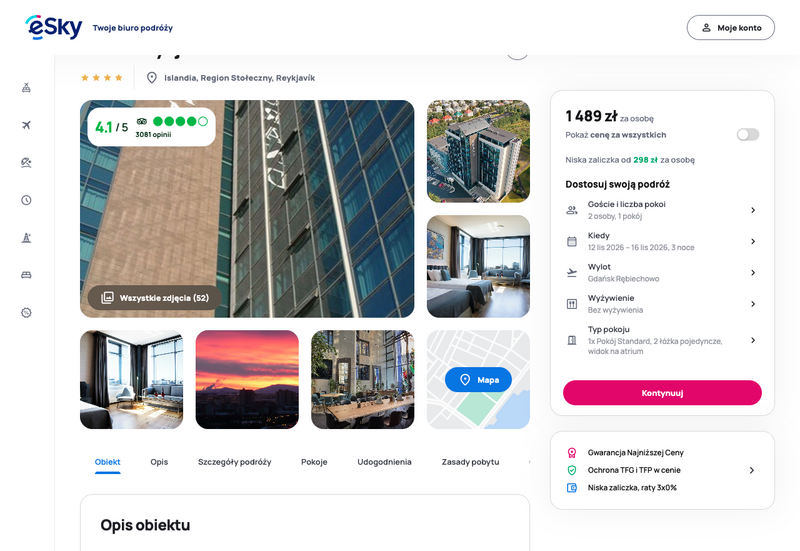Viewport: 800px width, 551px height.
Task: Click the four-star hotel rating
Action: (102, 78)
